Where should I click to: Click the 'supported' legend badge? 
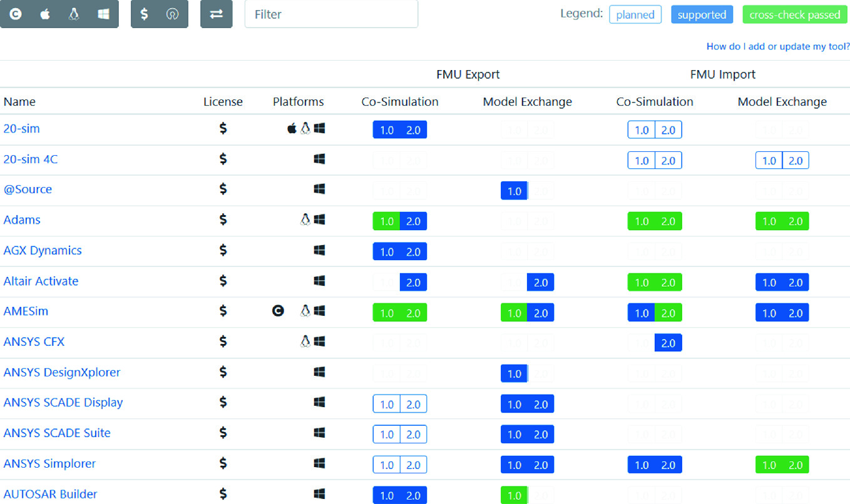coord(702,14)
